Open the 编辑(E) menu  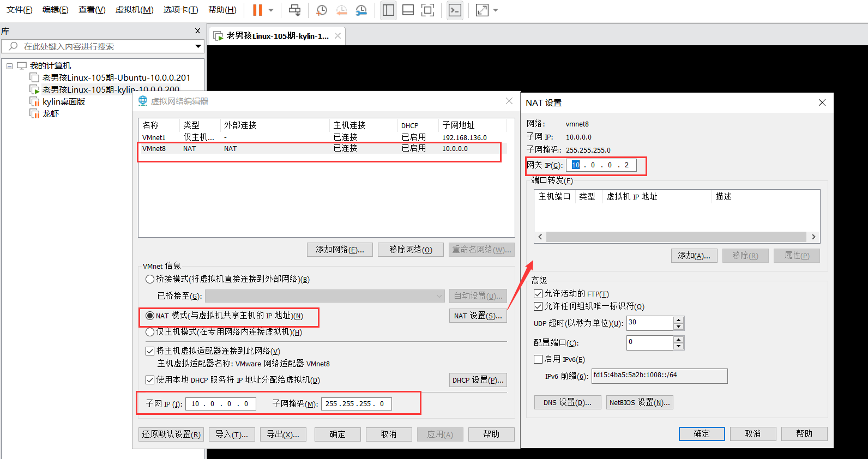click(x=56, y=10)
